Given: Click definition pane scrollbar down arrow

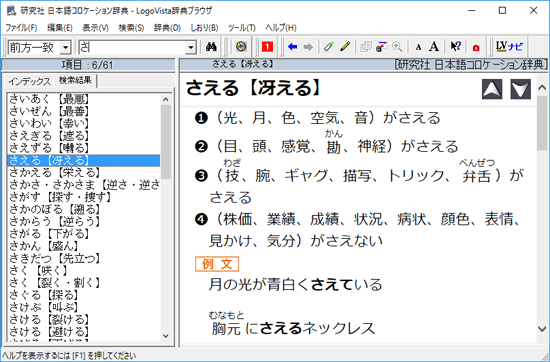Looking at the screenshot, I should point(542,329).
